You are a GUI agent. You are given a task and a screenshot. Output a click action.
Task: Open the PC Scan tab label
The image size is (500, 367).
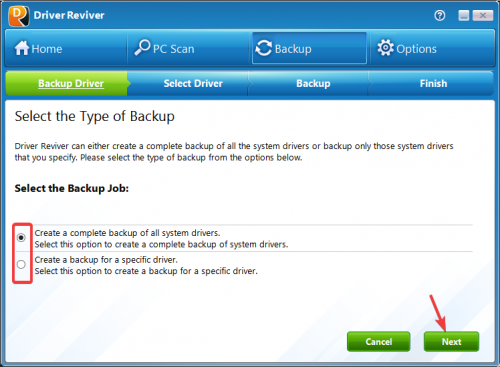pyautogui.click(x=174, y=49)
